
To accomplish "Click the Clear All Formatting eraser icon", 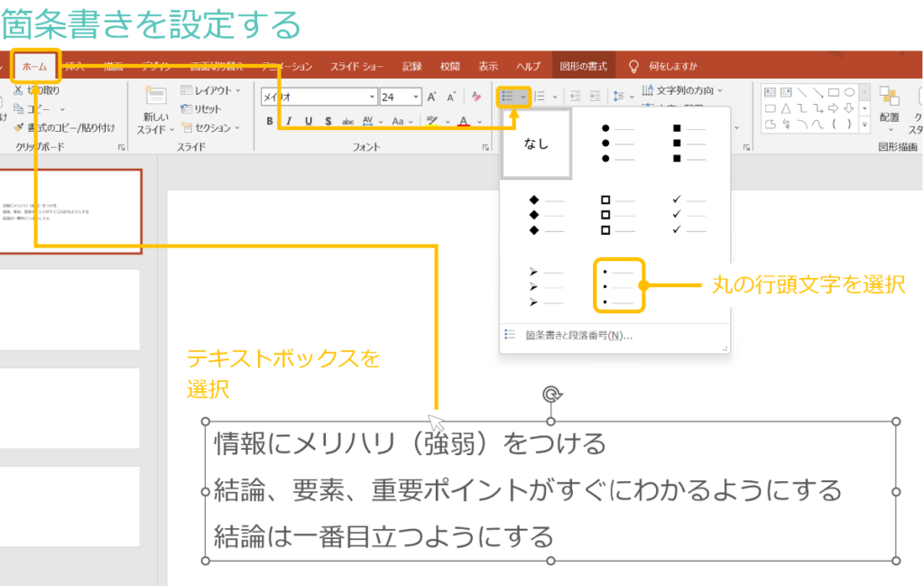I will coord(476,97).
